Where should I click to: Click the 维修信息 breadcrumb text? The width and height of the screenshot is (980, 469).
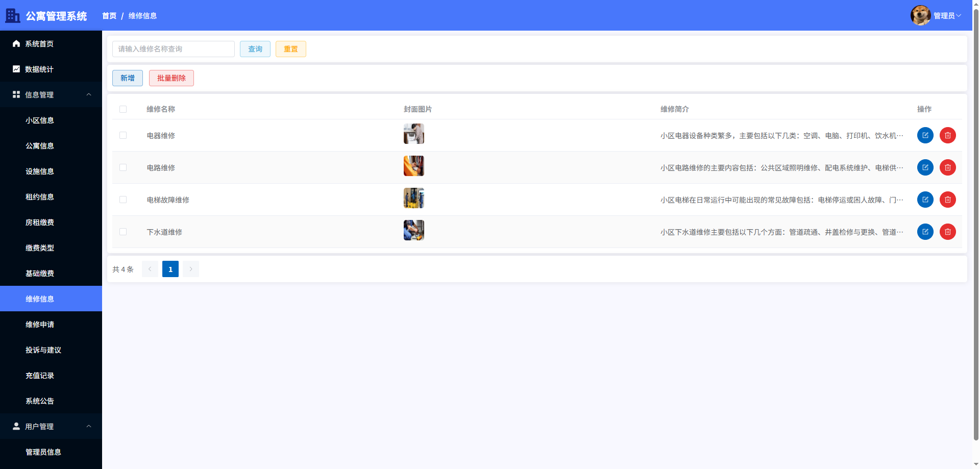(142, 16)
